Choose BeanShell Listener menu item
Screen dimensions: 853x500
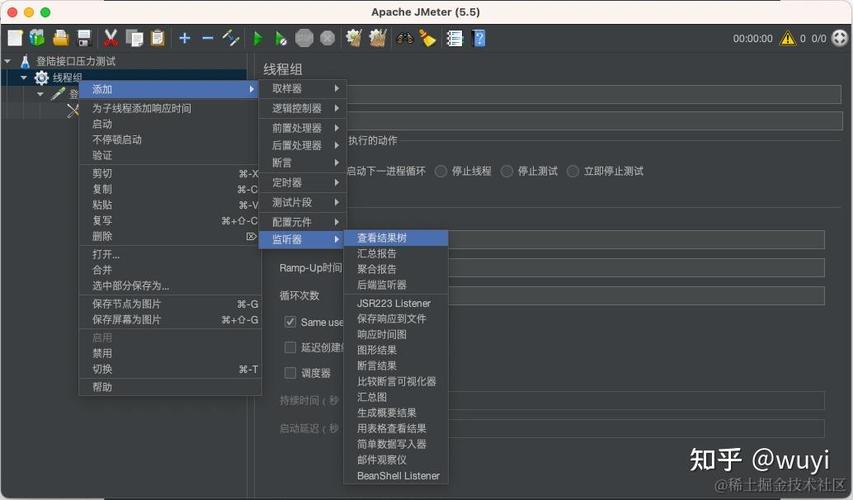(x=396, y=476)
